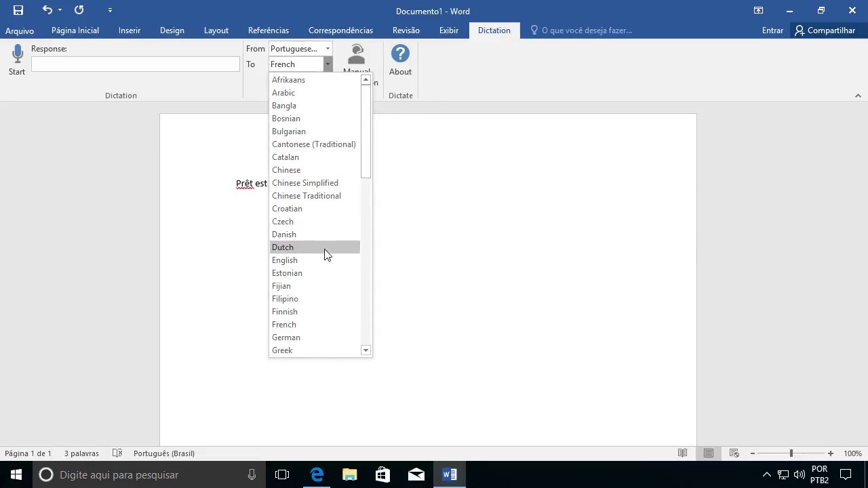Click the language list scroll down arrow
The height and width of the screenshot is (488, 868).
click(x=366, y=350)
